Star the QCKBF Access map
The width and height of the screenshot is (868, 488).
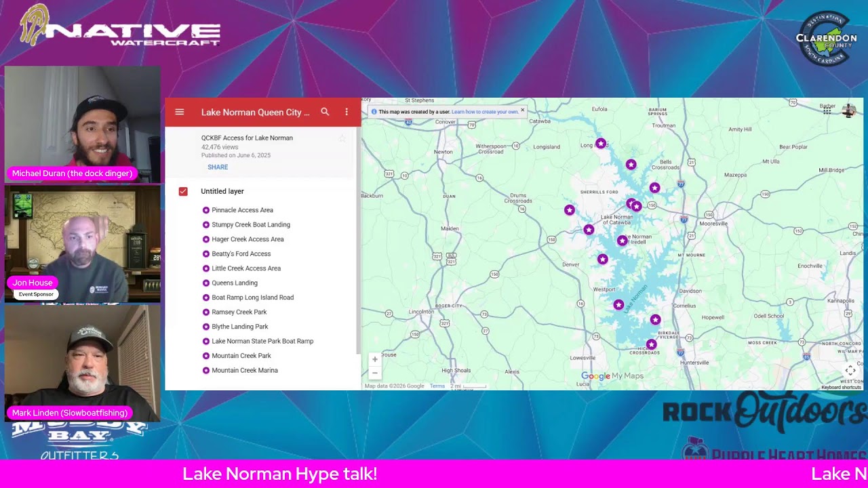tap(342, 138)
